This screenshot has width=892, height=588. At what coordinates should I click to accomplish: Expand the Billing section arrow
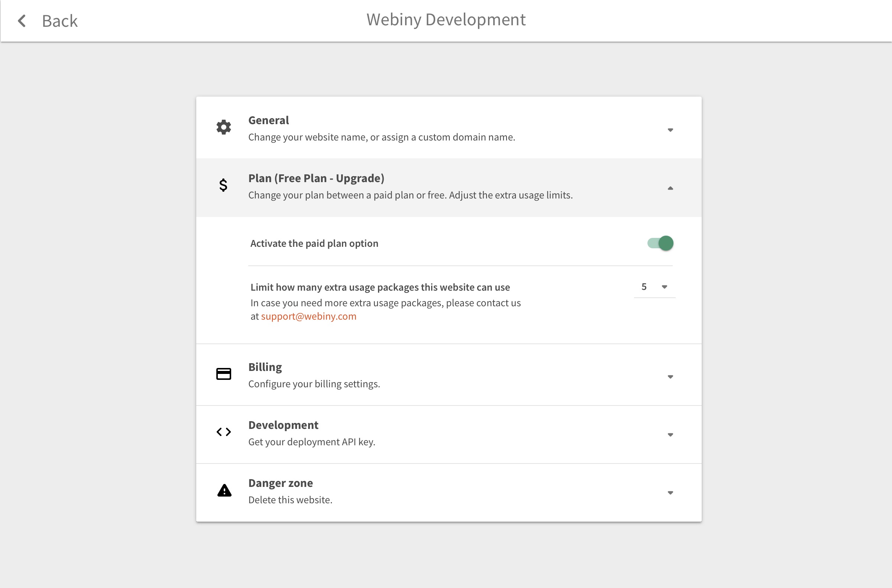click(670, 377)
